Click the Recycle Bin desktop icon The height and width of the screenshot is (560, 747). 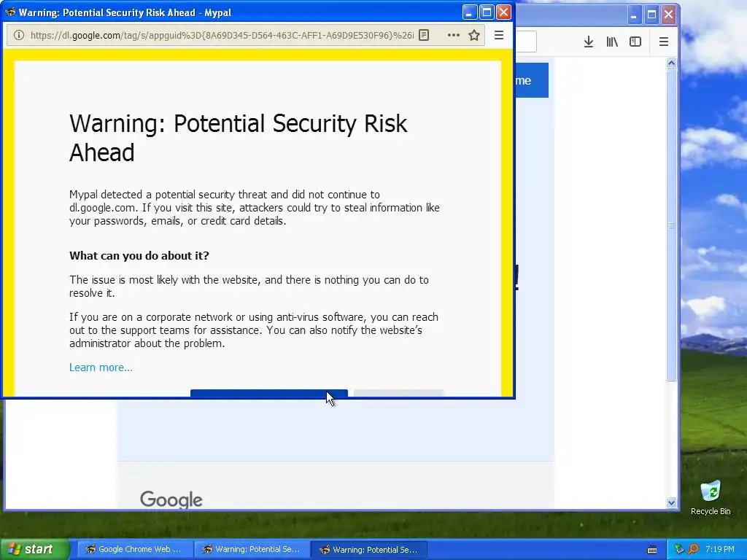(711, 497)
